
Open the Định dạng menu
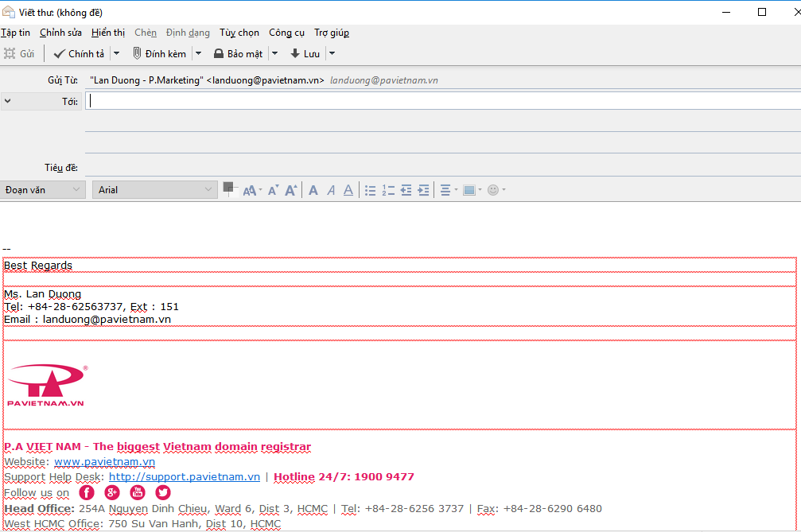tap(188, 33)
